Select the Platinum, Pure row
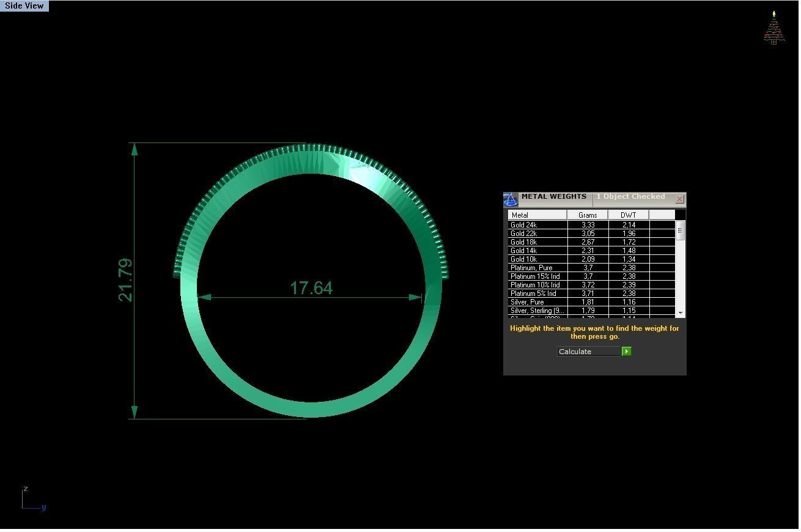This screenshot has width=801, height=532. coord(591,268)
